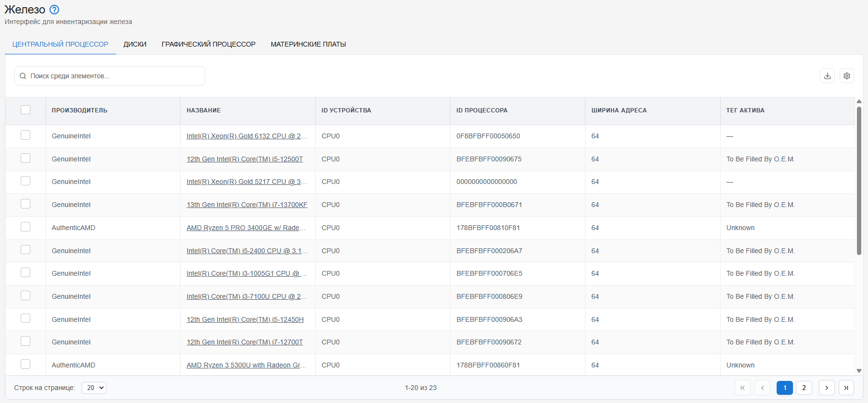Image resolution: width=868 pixels, height=403 pixels.
Task: Check the Xeon Gold 6132 row checkbox
Action: point(25,135)
